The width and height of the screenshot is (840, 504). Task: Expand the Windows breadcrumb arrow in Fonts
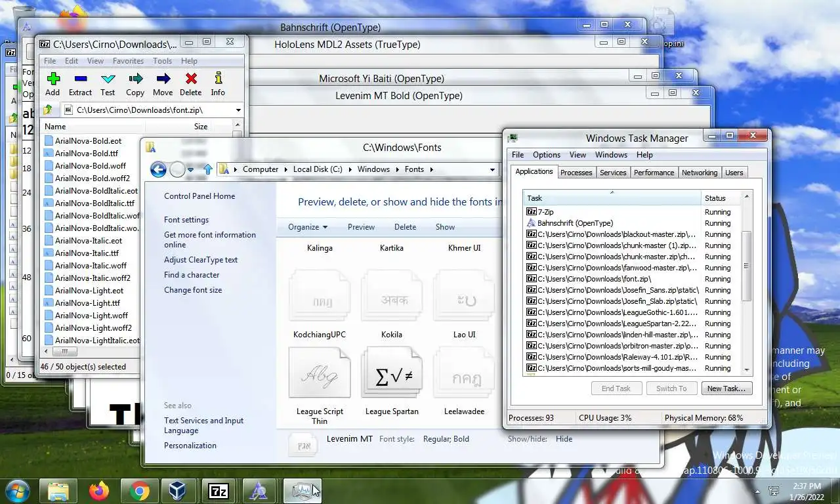[x=397, y=169]
